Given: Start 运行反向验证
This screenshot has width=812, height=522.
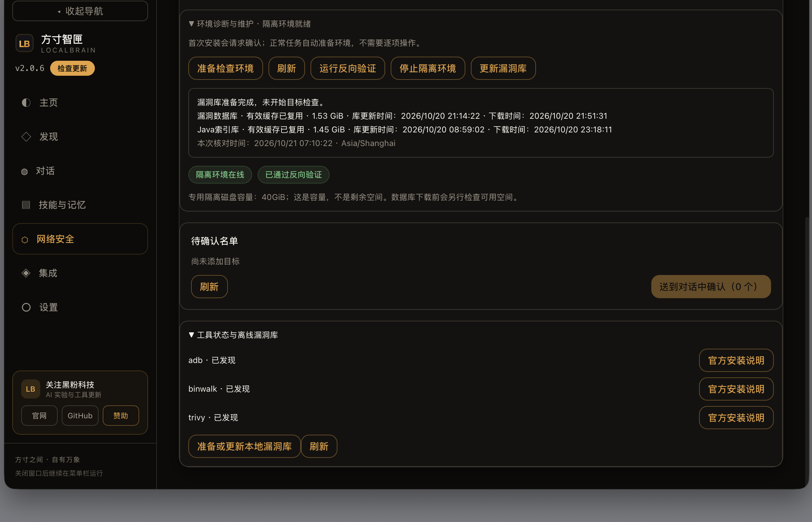Looking at the screenshot, I should [348, 68].
